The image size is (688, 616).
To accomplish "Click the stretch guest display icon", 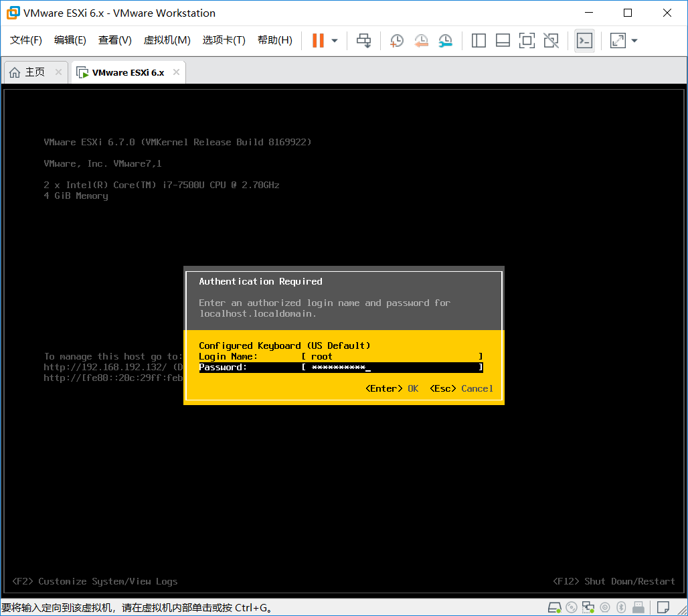I will [618, 41].
